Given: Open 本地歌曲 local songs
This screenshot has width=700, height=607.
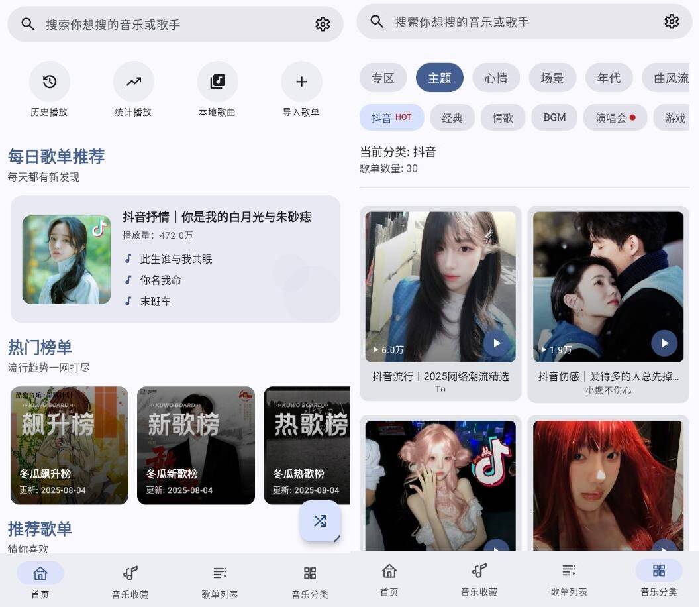Looking at the screenshot, I should (x=217, y=81).
